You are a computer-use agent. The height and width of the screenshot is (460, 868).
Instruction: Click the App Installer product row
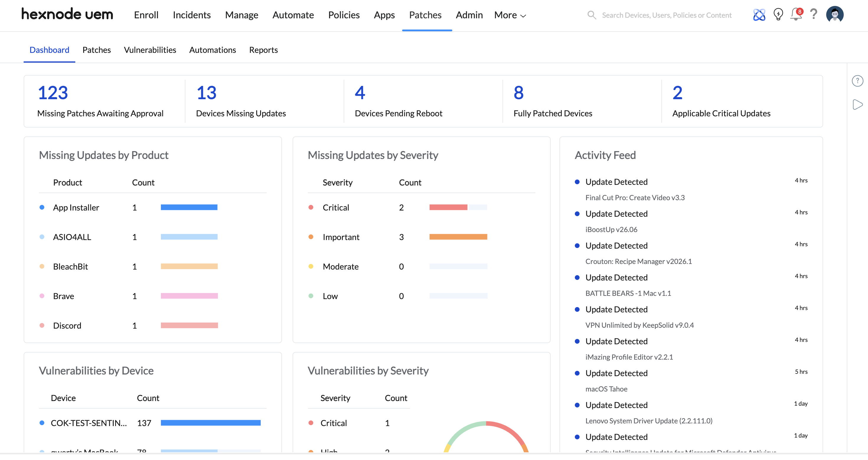[x=153, y=208]
